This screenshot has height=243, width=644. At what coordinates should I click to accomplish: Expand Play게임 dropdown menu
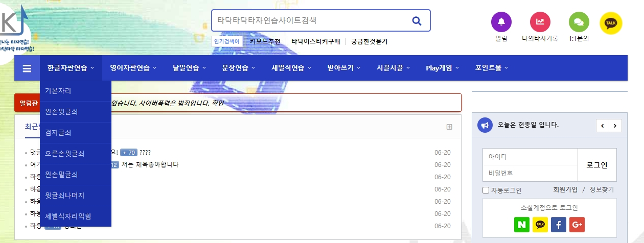pos(443,68)
